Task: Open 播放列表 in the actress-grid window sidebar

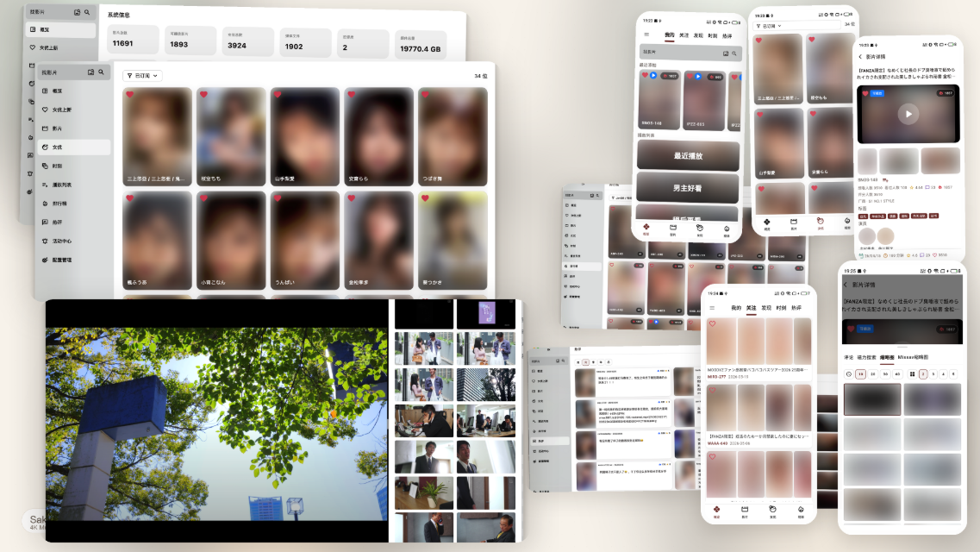Action: pyautogui.click(x=74, y=185)
